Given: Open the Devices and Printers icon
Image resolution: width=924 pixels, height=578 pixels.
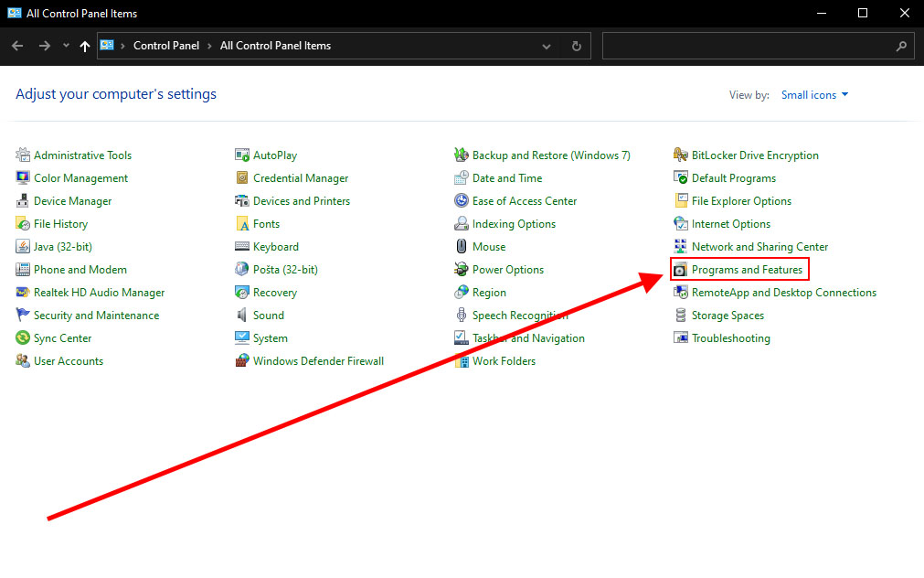Looking at the screenshot, I should point(241,201).
